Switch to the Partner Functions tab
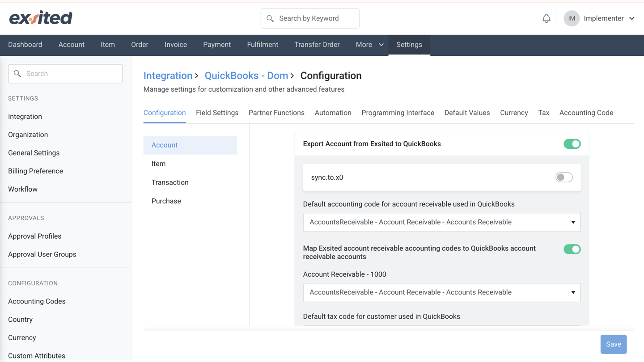This screenshot has height=362, width=644. (276, 113)
